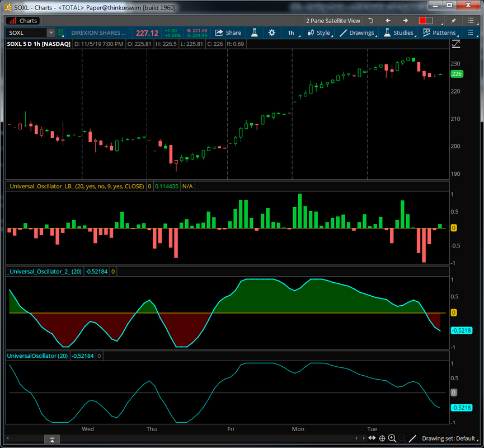Open the Patterns menu

pyautogui.click(x=440, y=32)
